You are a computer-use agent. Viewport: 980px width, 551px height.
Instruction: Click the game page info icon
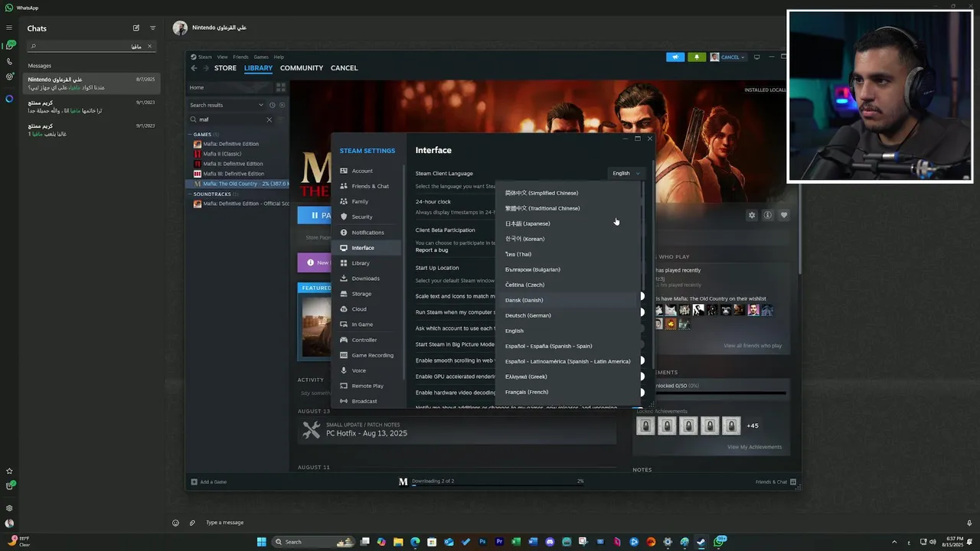coord(768,215)
